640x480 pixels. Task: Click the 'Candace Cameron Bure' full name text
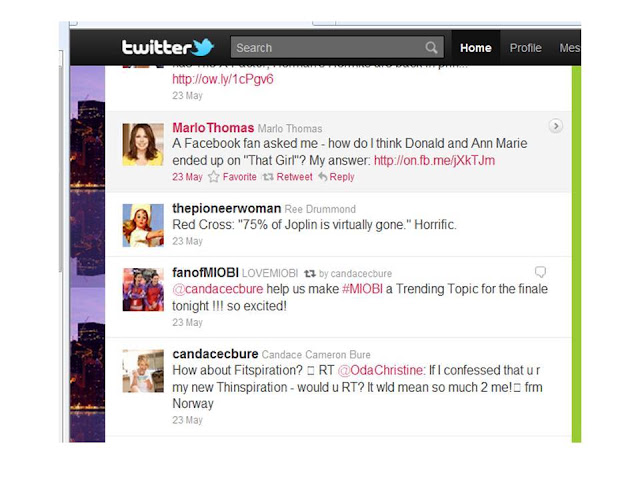click(316, 354)
